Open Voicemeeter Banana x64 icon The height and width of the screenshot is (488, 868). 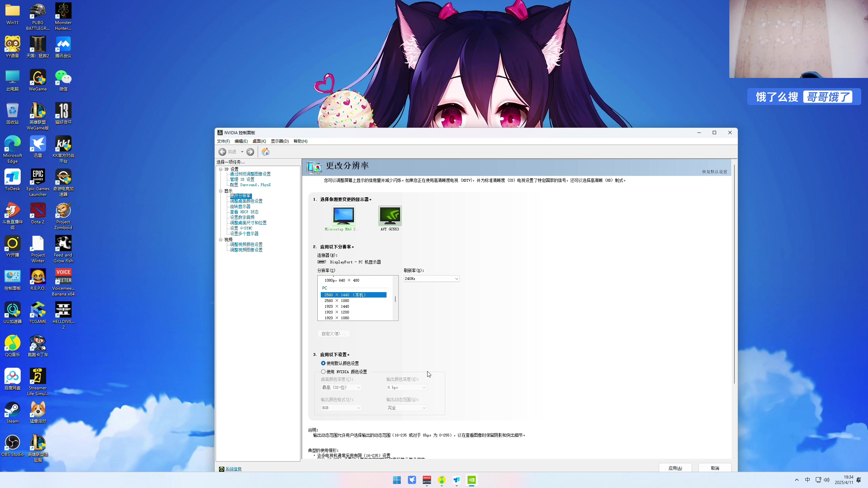(x=63, y=283)
